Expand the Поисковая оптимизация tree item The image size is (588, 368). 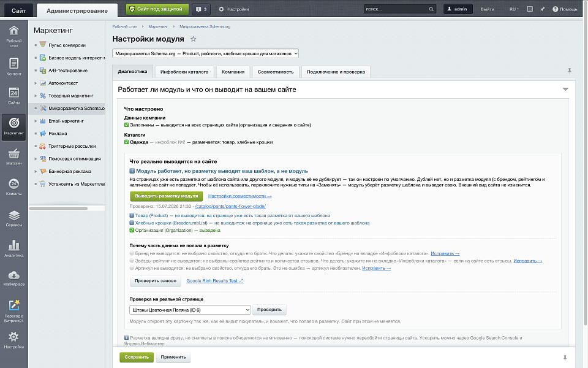36,159
